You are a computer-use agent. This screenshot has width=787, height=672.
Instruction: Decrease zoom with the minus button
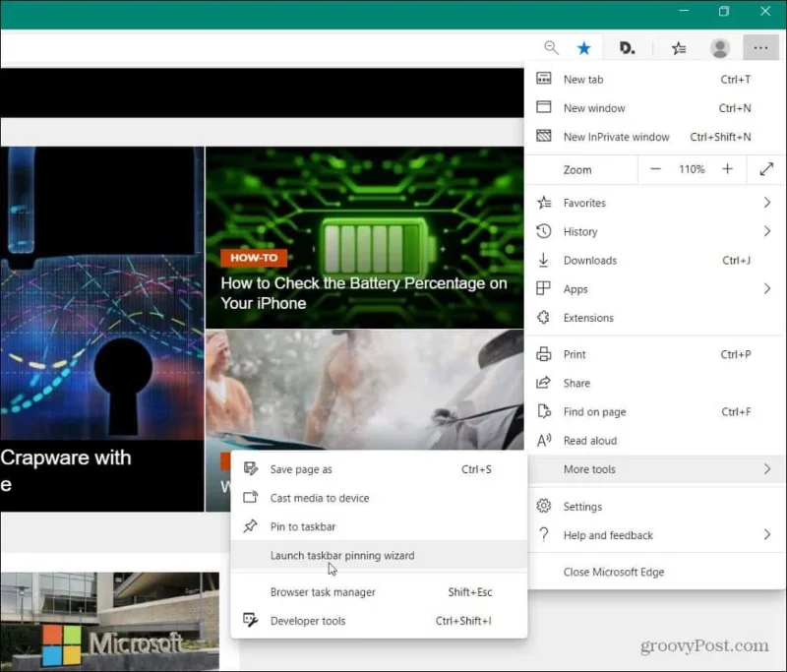click(x=655, y=169)
